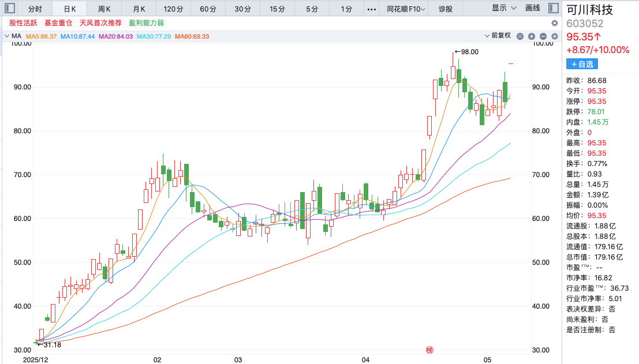Toggle the left sidebar panel icon
The image size is (639, 364).
(10, 8)
